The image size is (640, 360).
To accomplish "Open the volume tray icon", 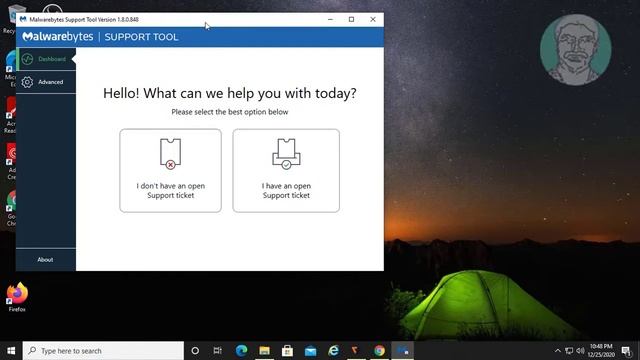I will click(580, 351).
